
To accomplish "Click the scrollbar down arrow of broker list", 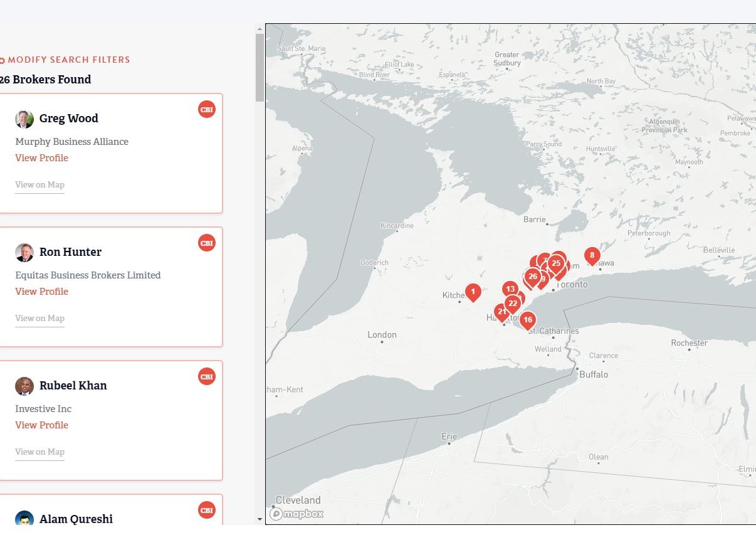I will 260,519.
